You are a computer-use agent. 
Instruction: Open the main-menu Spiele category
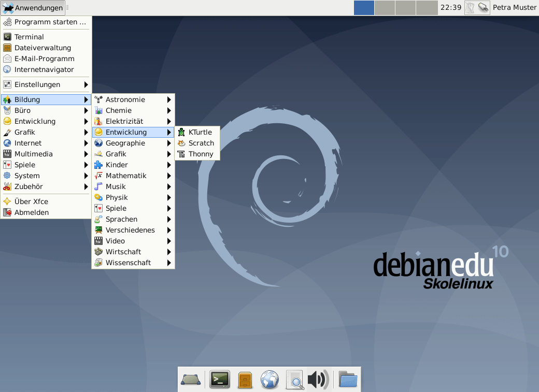tap(46, 165)
